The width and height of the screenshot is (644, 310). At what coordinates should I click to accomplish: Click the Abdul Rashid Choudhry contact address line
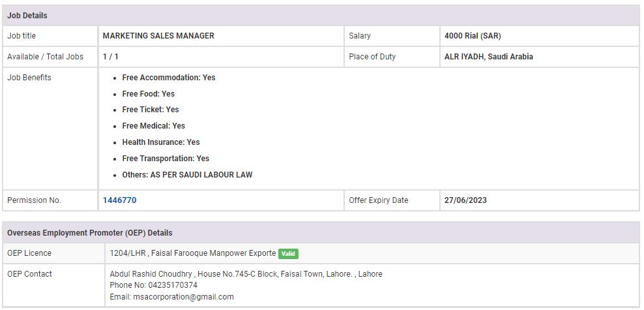pos(246,274)
